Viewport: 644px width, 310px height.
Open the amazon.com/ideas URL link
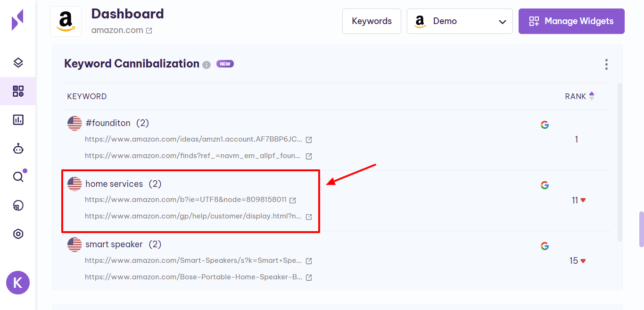(193, 139)
